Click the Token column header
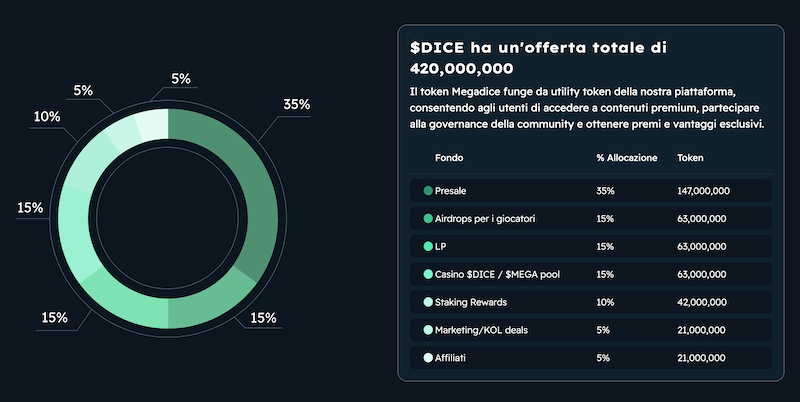Screen dimensions: 800x402 coord(691,158)
